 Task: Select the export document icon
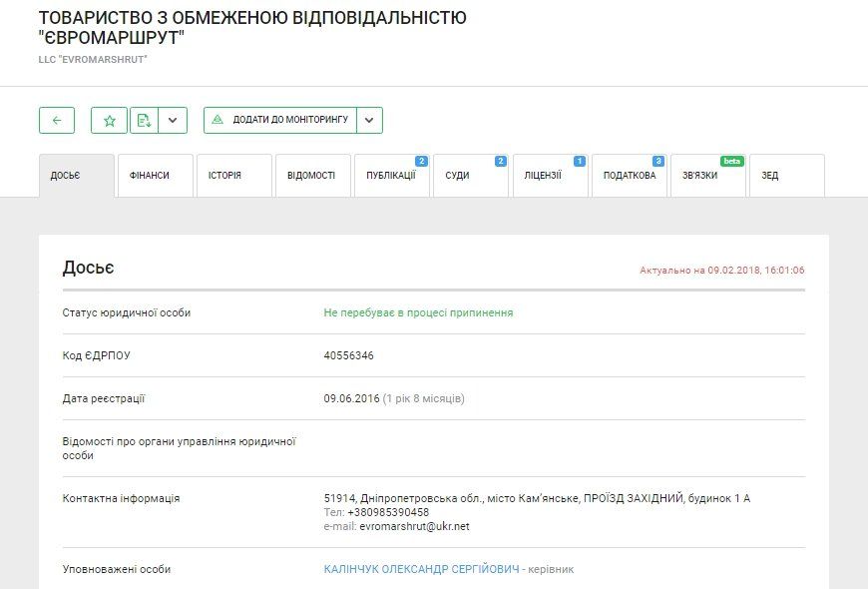142,119
